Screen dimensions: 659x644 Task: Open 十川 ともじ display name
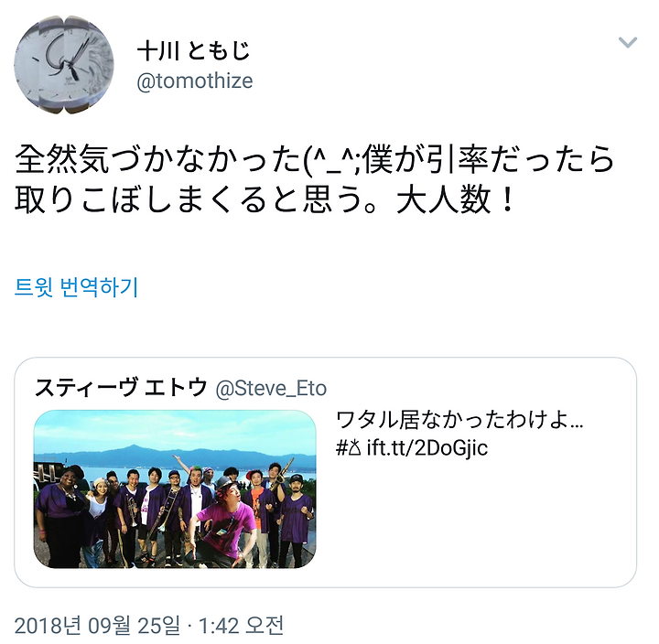(x=194, y=51)
